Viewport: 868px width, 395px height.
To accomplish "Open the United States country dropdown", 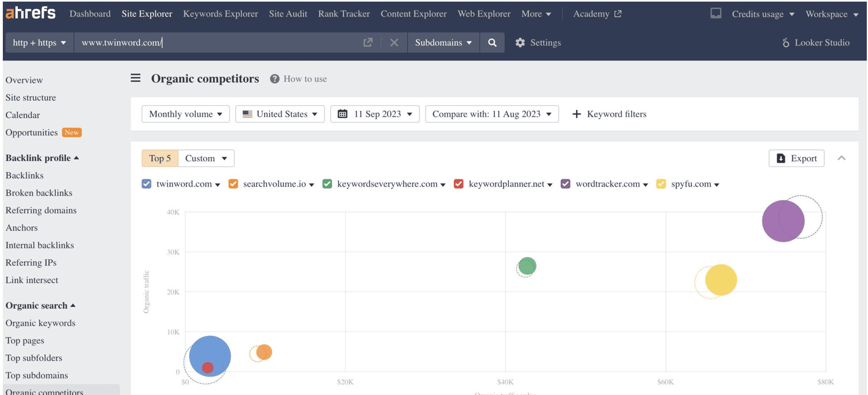I will [x=280, y=114].
